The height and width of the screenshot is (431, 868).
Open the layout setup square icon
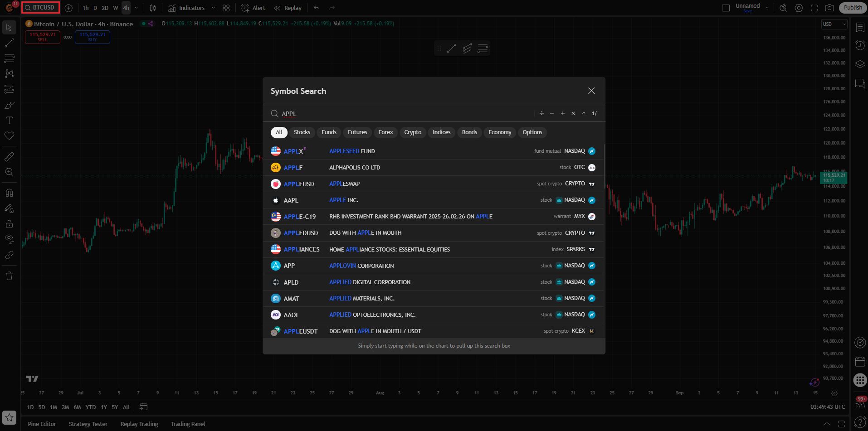point(726,8)
